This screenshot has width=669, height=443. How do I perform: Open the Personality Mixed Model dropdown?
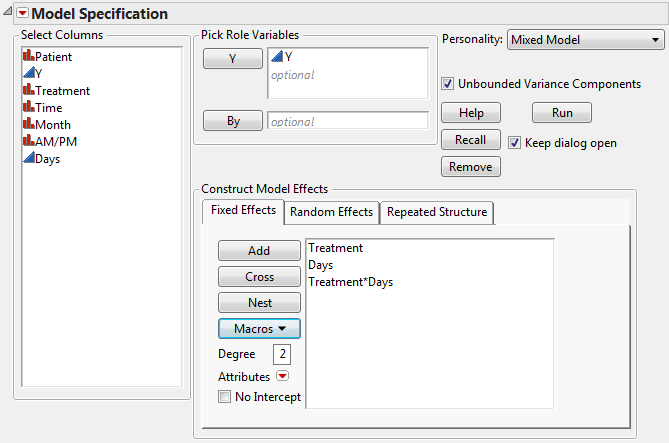(x=585, y=40)
